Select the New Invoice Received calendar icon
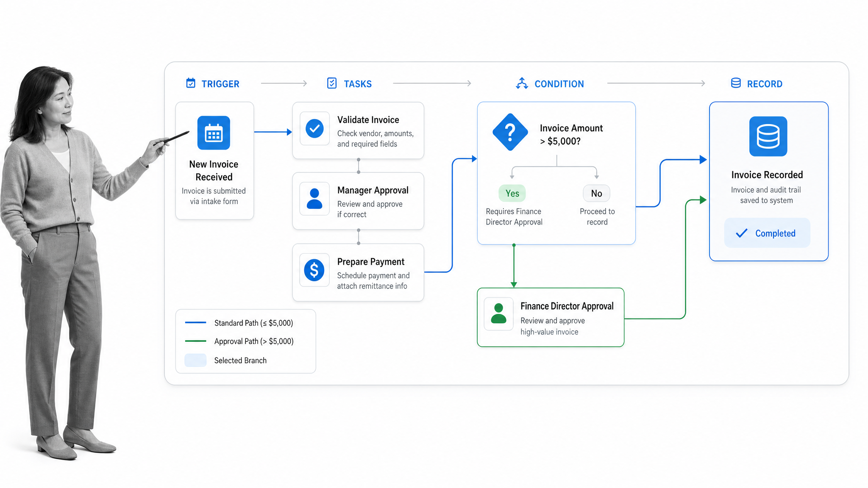Image resolution: width=868 pixels, height=488 pixels. (x=214, y=133)
